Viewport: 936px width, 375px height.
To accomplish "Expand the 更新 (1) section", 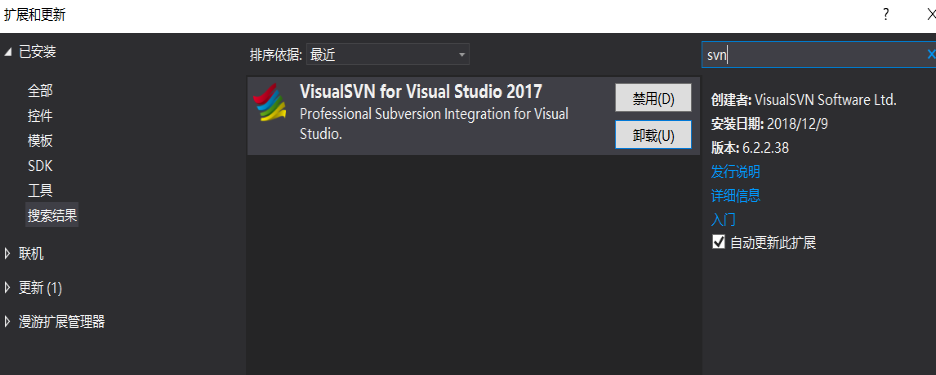I will pyautogui.click(x=8, y=288).
